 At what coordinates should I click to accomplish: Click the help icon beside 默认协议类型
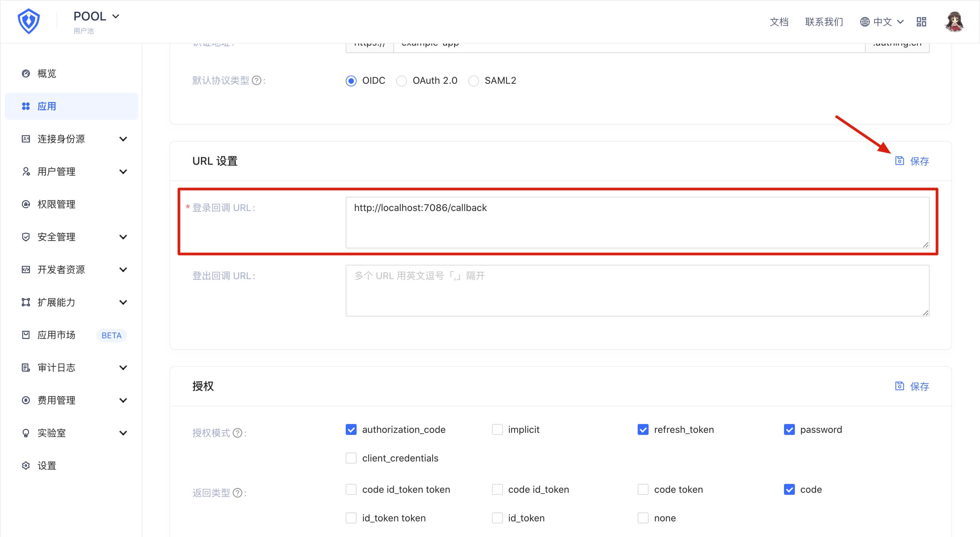[x=257, y=81]
